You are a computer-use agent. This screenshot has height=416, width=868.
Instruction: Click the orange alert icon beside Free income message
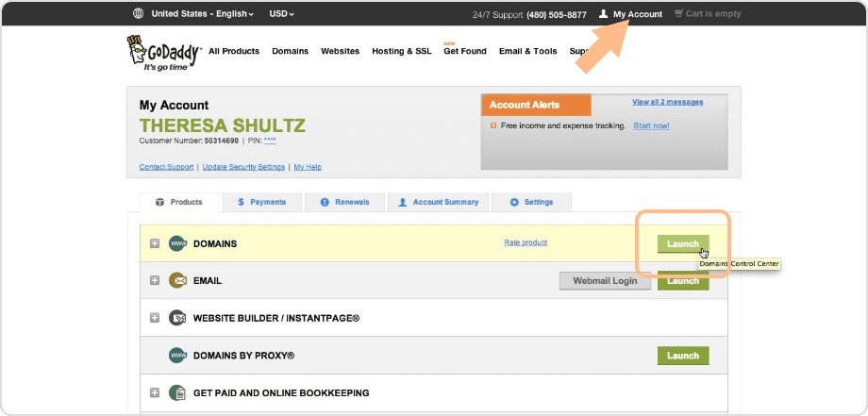[493, 126]
